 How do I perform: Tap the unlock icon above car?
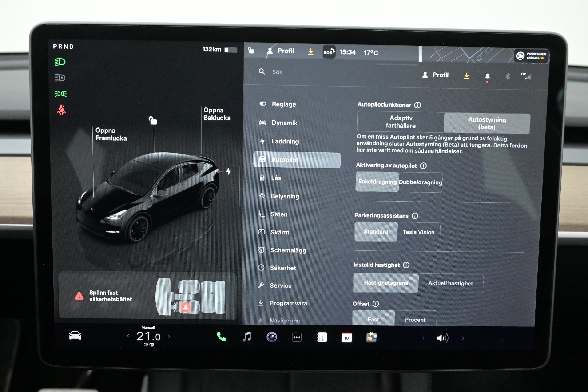153,121
